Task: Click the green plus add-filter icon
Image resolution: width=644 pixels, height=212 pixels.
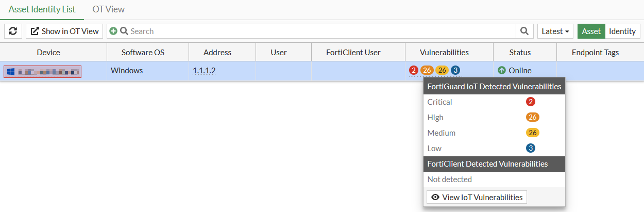Action: point(113,31)
